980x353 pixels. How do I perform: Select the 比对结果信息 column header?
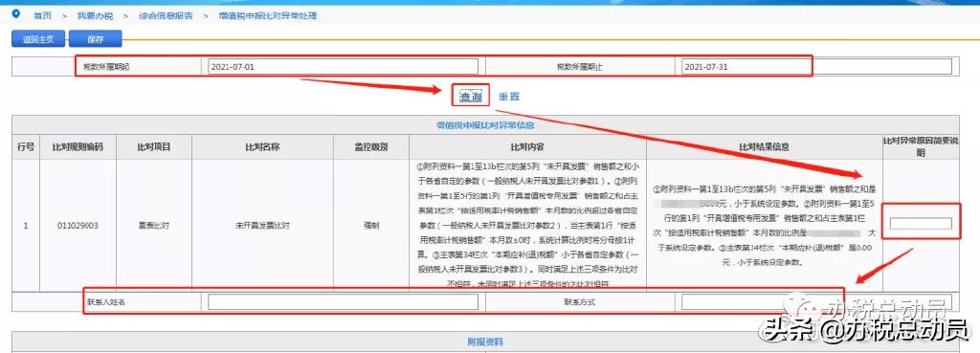point(765,147)
